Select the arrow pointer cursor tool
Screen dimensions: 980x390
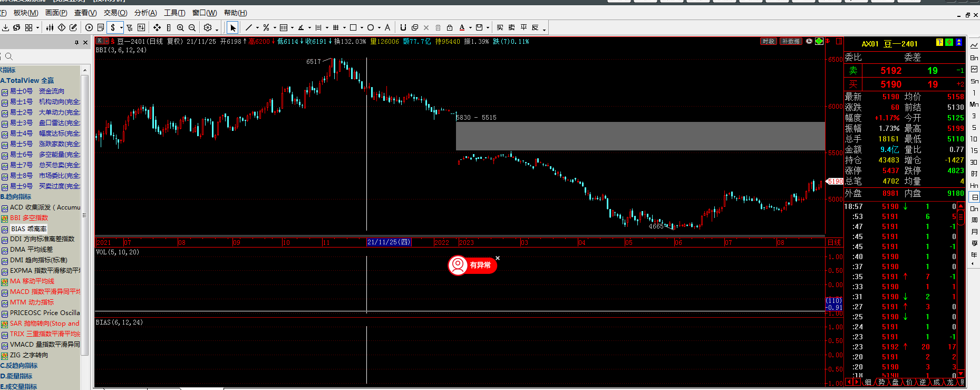click(233, 27)
